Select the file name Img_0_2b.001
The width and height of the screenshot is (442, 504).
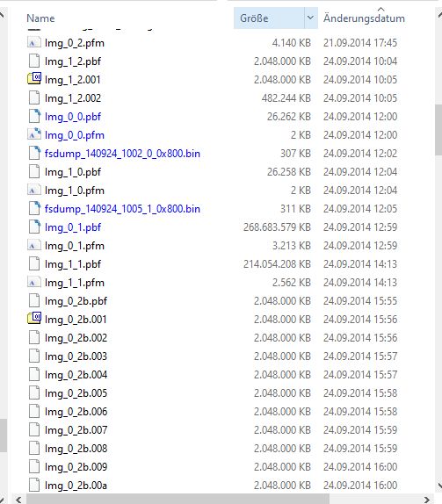76,320
